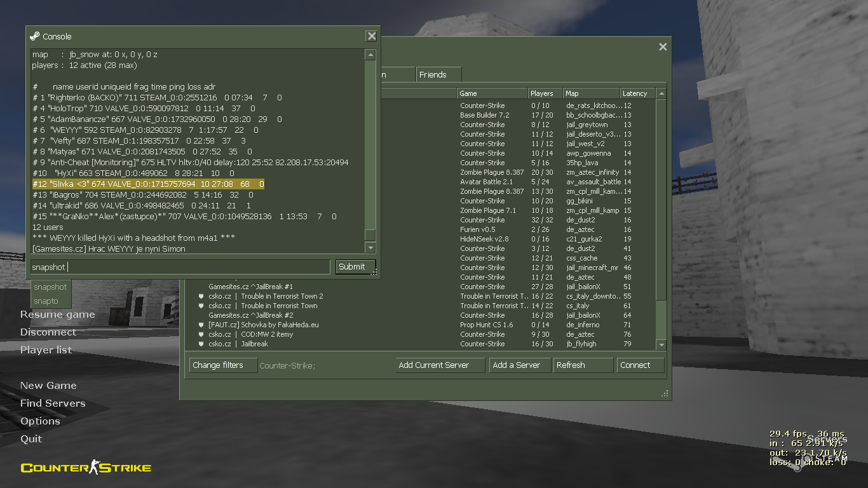Choose 'snapshot' from console autocomplete list
868x488 pixels.
pyautogui.click(x=50, y=287)
